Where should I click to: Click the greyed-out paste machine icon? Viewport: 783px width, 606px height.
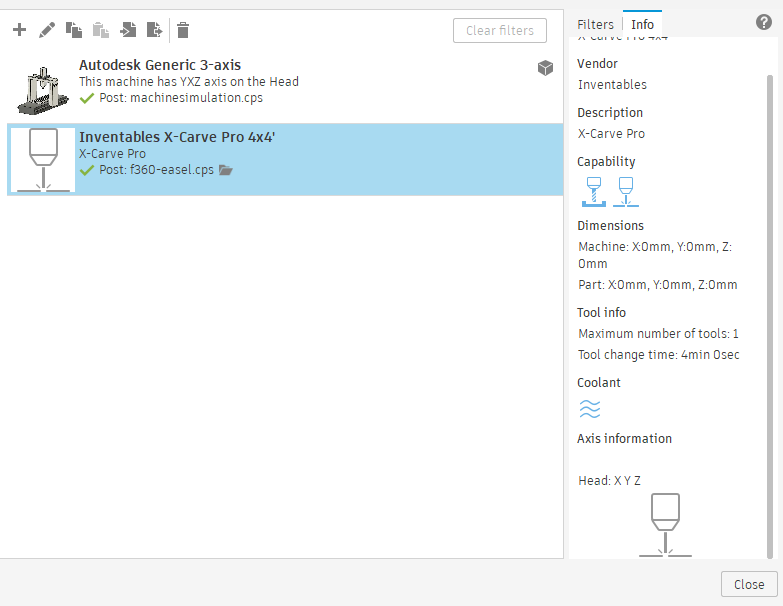101,30
